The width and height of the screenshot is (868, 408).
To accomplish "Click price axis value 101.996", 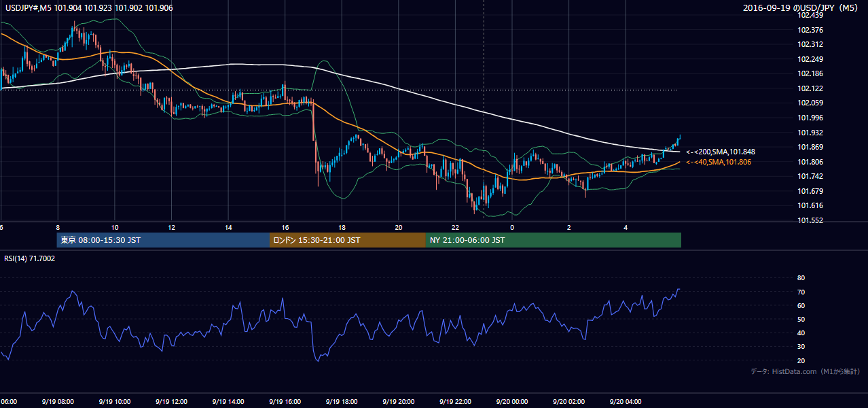I will click(810, 118).
